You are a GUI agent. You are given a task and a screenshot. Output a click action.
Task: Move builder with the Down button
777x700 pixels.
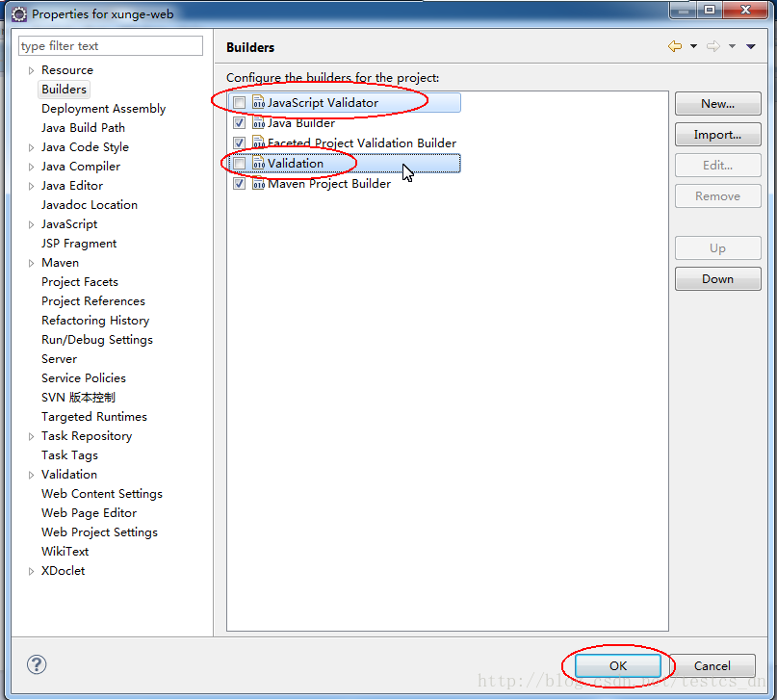pos(717,278)
